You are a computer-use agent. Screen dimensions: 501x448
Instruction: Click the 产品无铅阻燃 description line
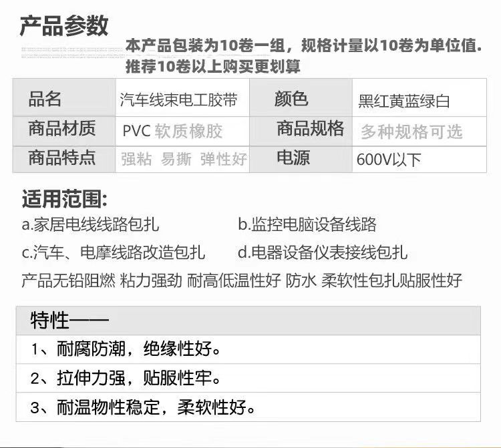pos(242,280)
